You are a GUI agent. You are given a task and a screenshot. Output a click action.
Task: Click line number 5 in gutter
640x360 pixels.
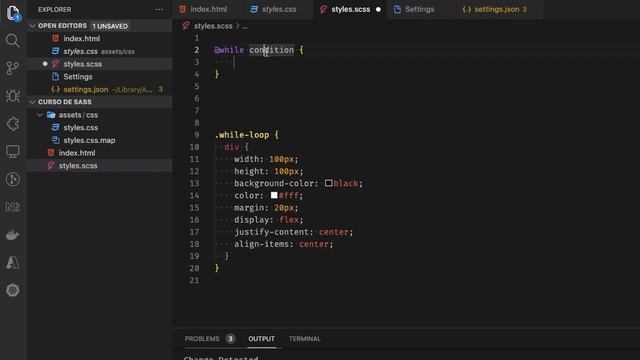pyautogui.click(x=197, y=87)
